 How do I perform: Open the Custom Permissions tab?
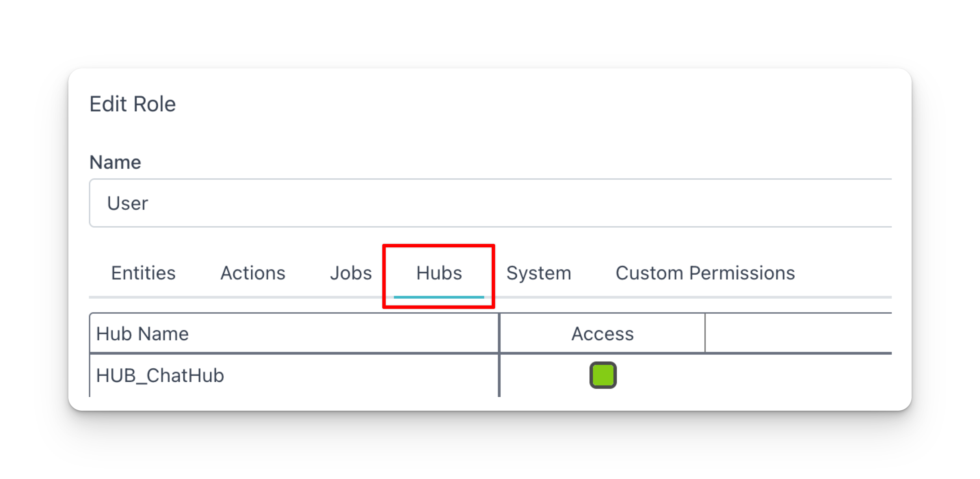(x=705, y=273)
